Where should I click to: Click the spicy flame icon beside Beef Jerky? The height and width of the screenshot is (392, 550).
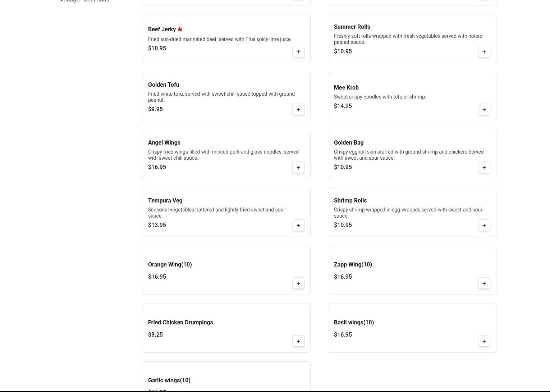pos(180,29)
